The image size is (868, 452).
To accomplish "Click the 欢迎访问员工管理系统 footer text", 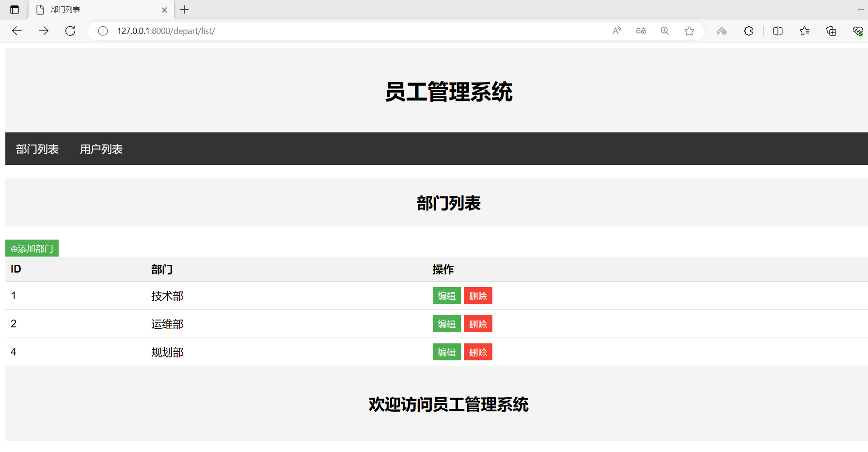I will coord(448,404).
